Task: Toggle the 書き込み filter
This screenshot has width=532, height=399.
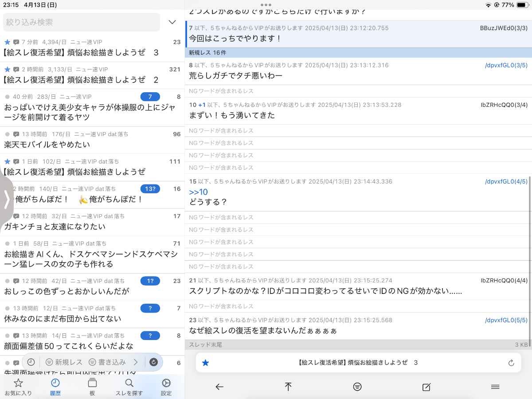Action: click(107, 362)
